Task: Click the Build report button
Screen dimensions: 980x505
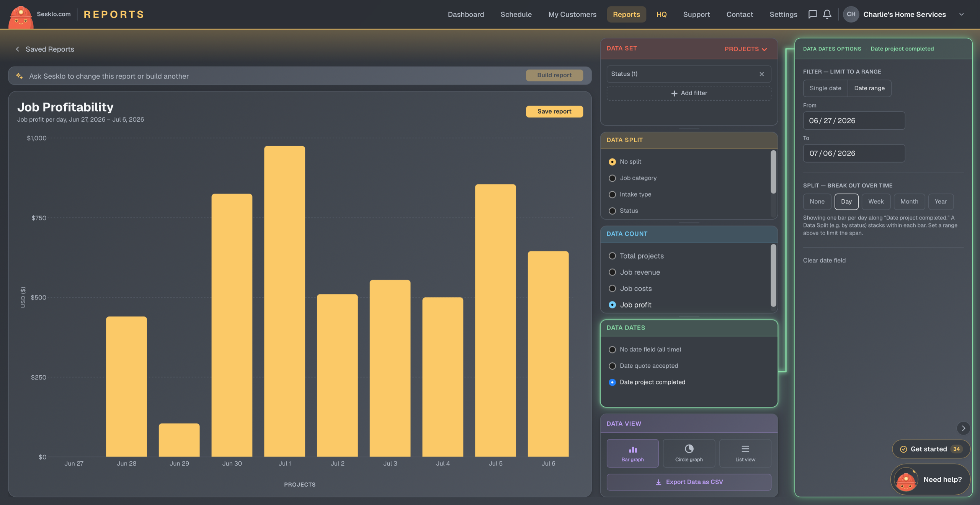Action: pyautogui.click(x=554, y=75)
